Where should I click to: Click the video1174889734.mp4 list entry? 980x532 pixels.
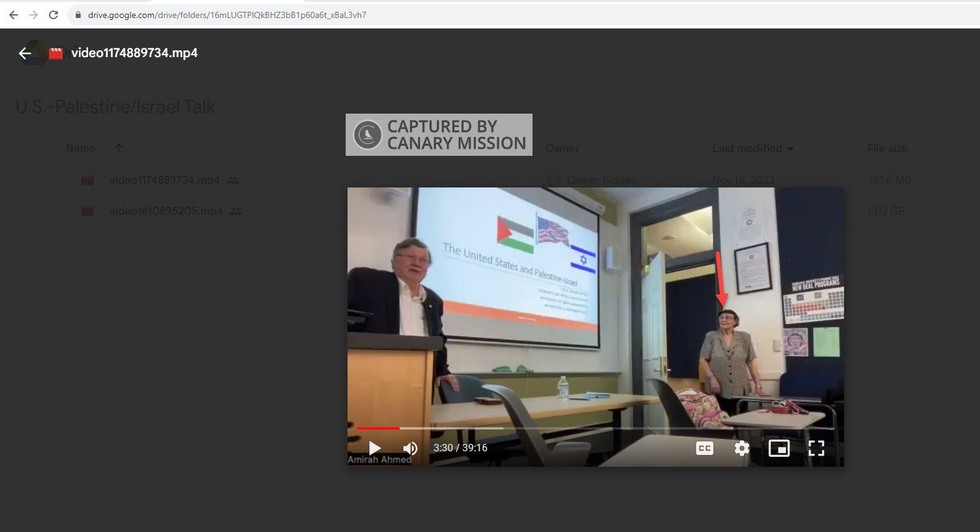[x=164, y=180]
